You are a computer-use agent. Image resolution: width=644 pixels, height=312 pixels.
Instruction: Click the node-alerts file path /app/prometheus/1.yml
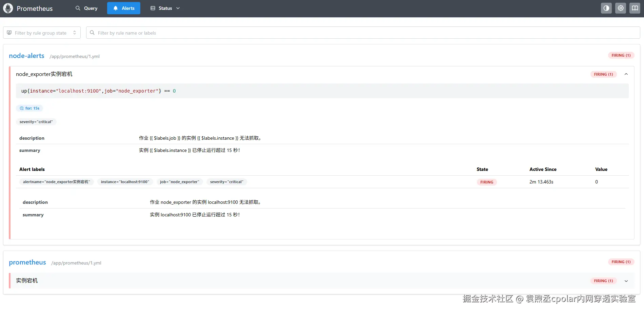click(x=75, y=56)
